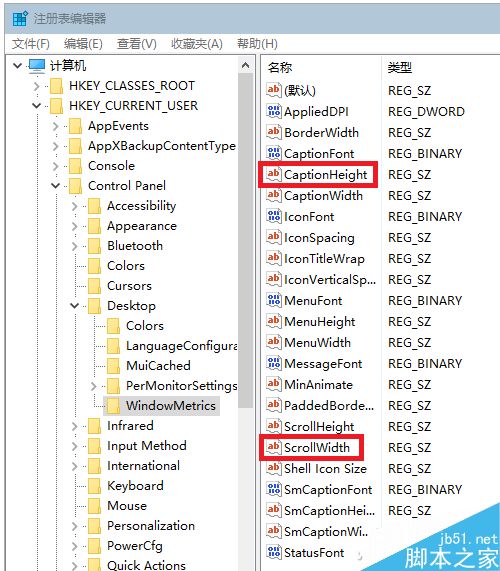Click the Registry Editor app icon in title bar
500x571 pixels.
(20, 18)
